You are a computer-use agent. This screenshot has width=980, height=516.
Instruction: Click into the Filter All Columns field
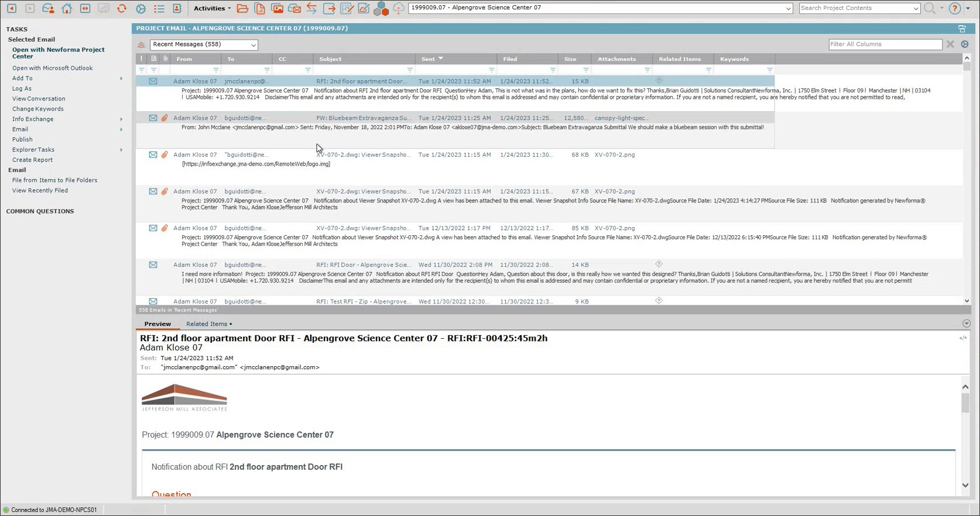[885, 44]
